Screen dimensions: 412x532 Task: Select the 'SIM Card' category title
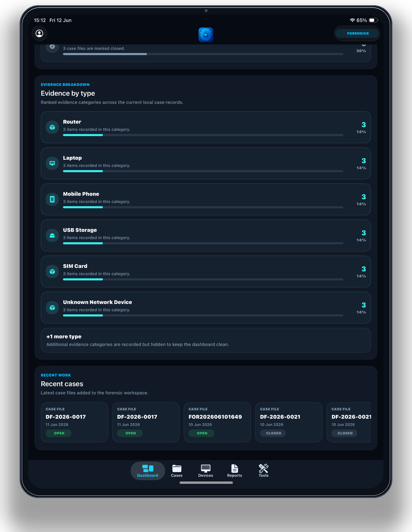click(x=75, y=266)
